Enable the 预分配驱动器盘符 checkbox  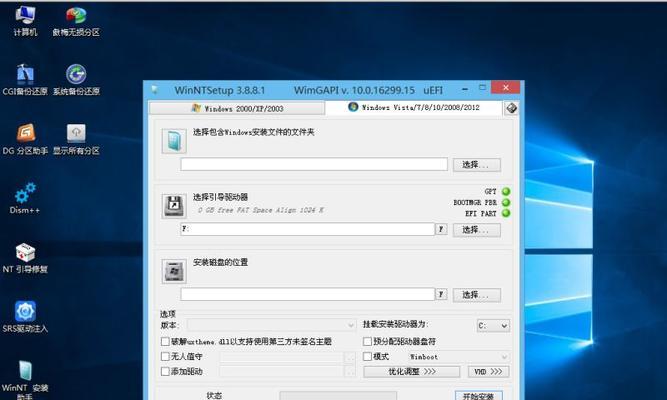[368, 342]
